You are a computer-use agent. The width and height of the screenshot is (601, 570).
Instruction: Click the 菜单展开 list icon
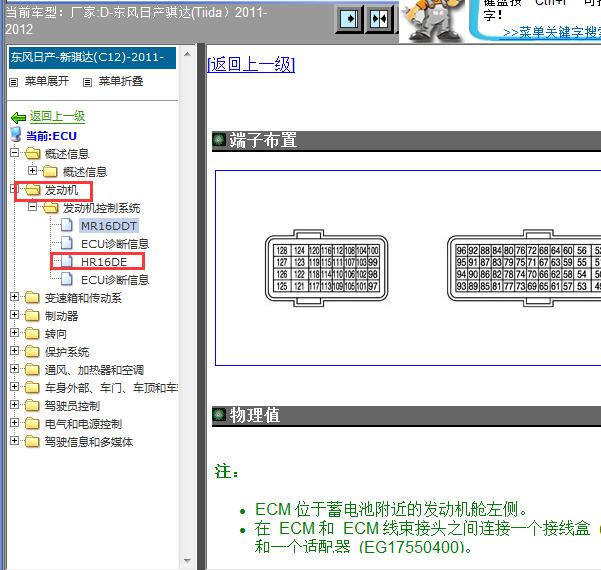pyautogui.click(x=13, y=82)
